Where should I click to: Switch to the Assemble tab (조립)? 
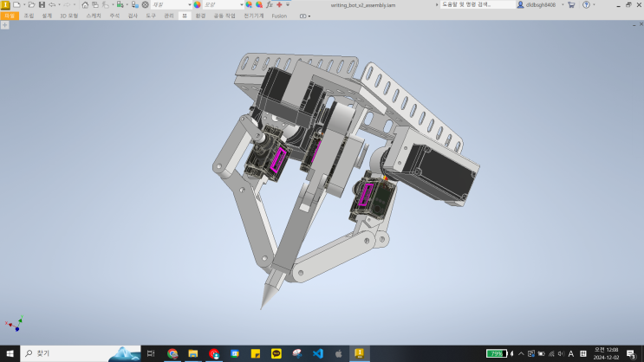pos(29,16)
